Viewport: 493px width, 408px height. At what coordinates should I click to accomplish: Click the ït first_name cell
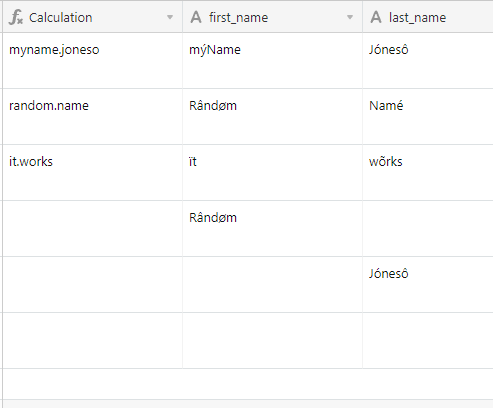pos(272,173)
